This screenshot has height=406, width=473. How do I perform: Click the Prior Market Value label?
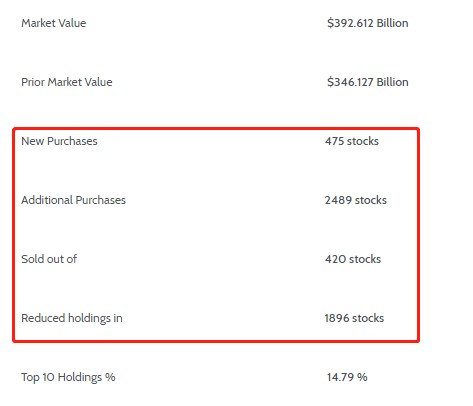(67, 82)
